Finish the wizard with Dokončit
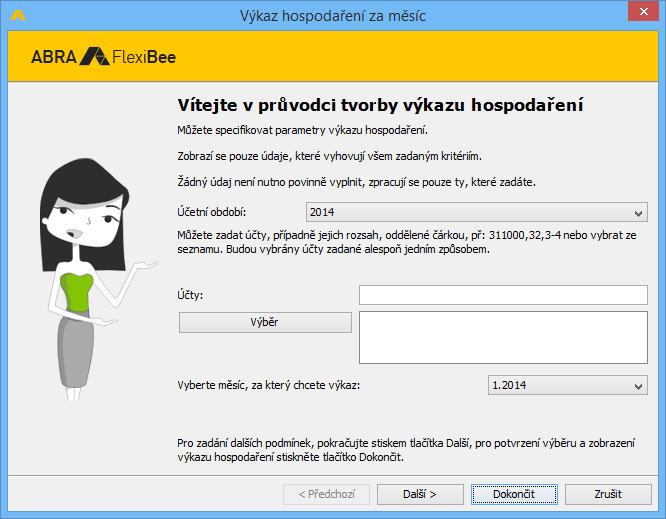 [x=514, y=494]
